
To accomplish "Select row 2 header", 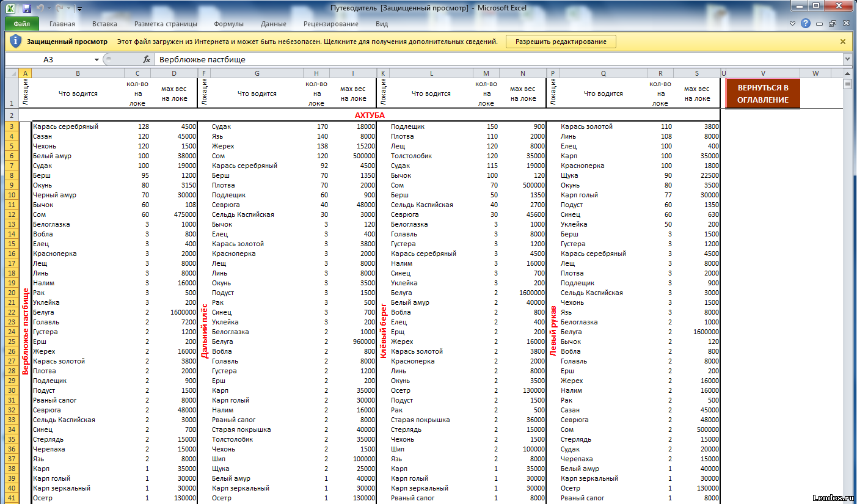I will (x=12, y=115).
